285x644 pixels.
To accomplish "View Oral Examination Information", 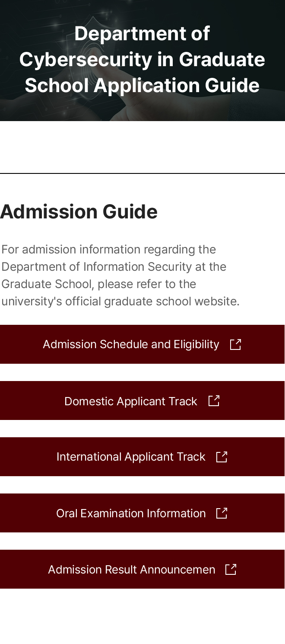I will tap(131, 513).
